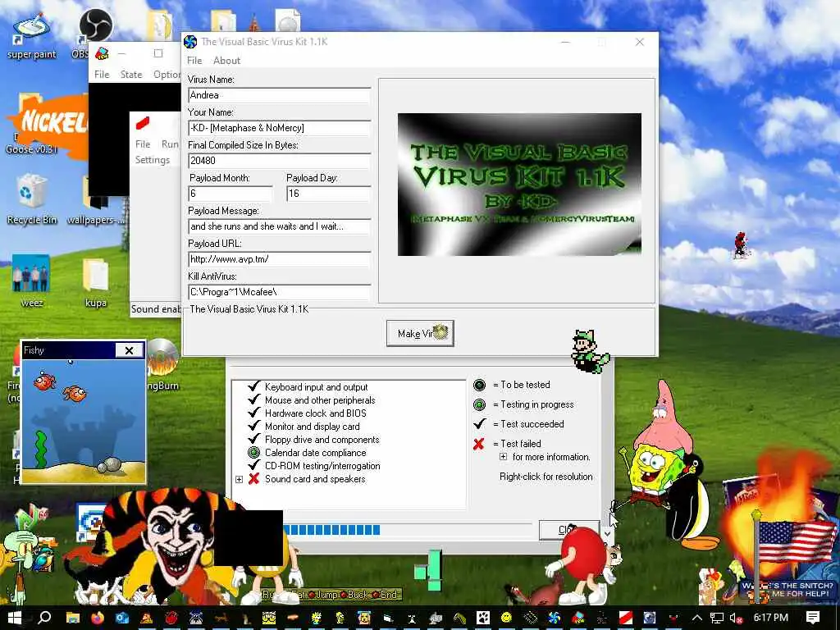Screen dimensions: 840x630
Task: Open the super paint desktop shortcut
Action: pos(32,36)
